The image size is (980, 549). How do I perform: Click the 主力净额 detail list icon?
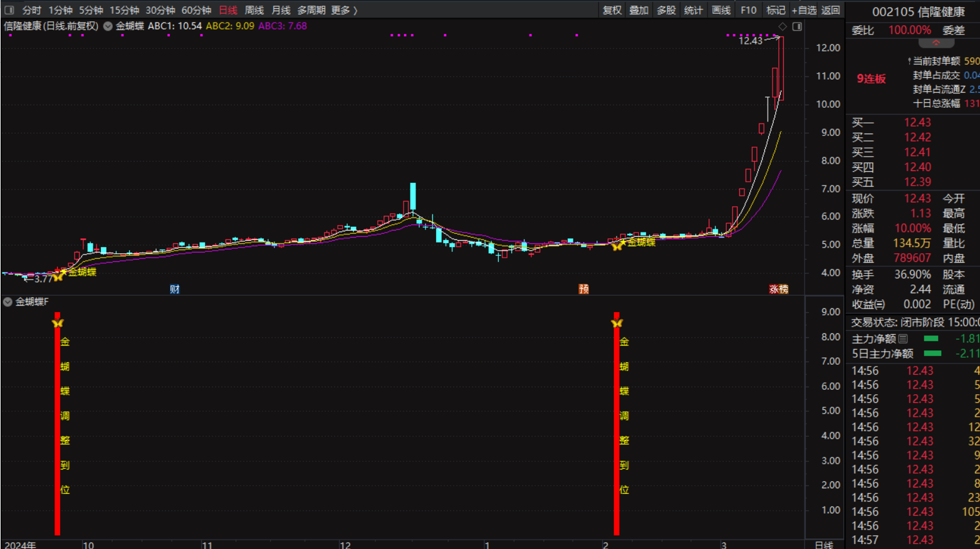coord(903,339)
